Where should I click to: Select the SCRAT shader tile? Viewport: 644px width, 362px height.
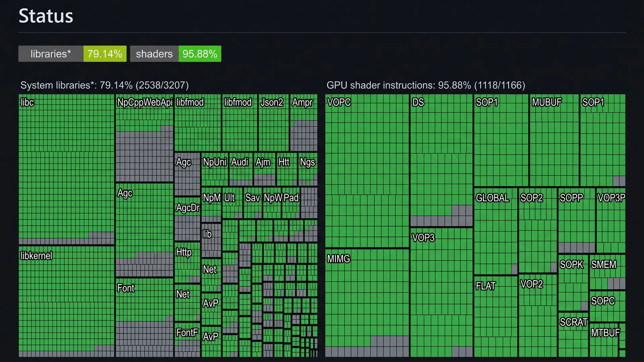click(573, 335)
